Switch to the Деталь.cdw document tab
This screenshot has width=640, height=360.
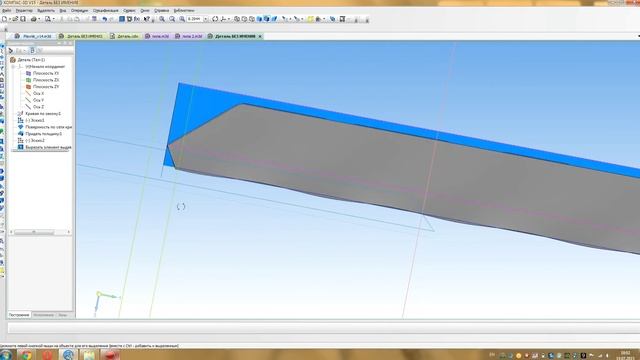coord(124,36)
